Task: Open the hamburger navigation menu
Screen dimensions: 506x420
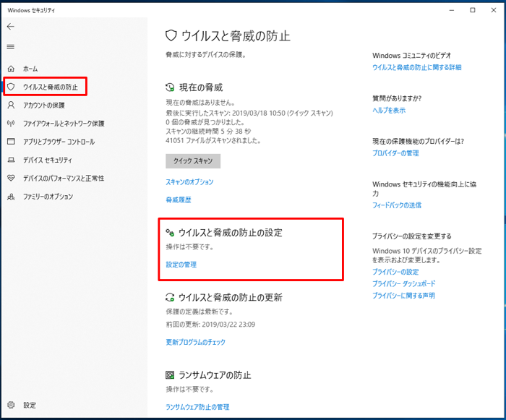Action: tap(11, 47)
